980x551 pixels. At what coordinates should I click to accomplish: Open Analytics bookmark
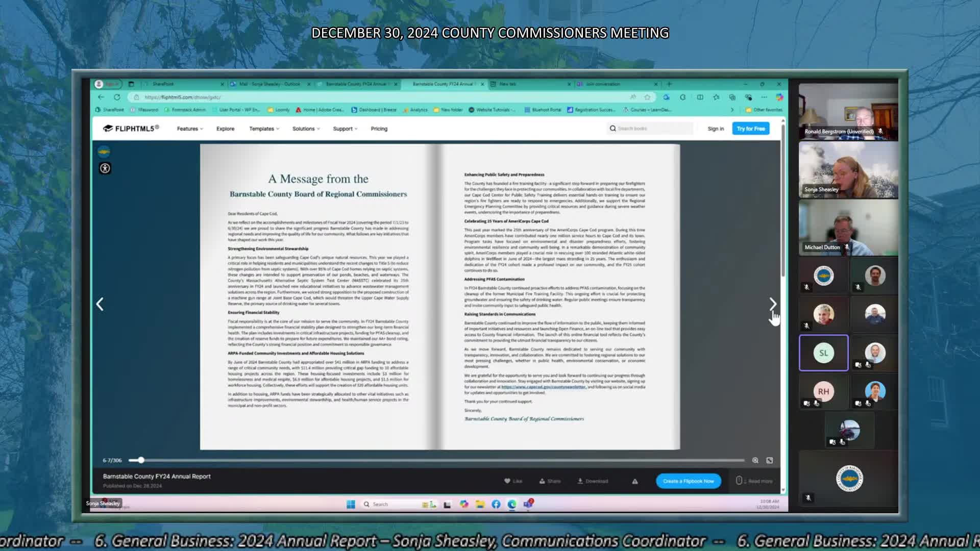click(x=415, y=110)
